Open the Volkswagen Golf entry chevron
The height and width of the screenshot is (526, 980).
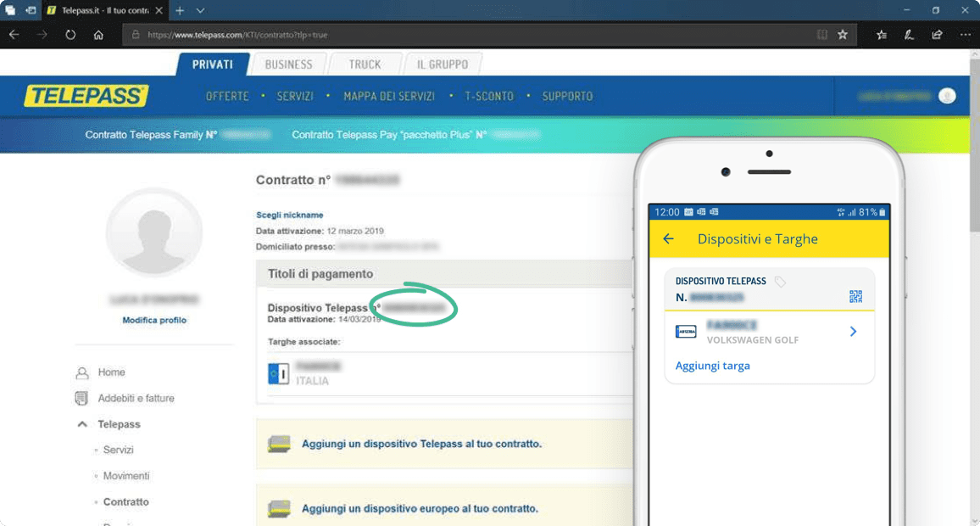pyautogui.click(x=853, y=332)
